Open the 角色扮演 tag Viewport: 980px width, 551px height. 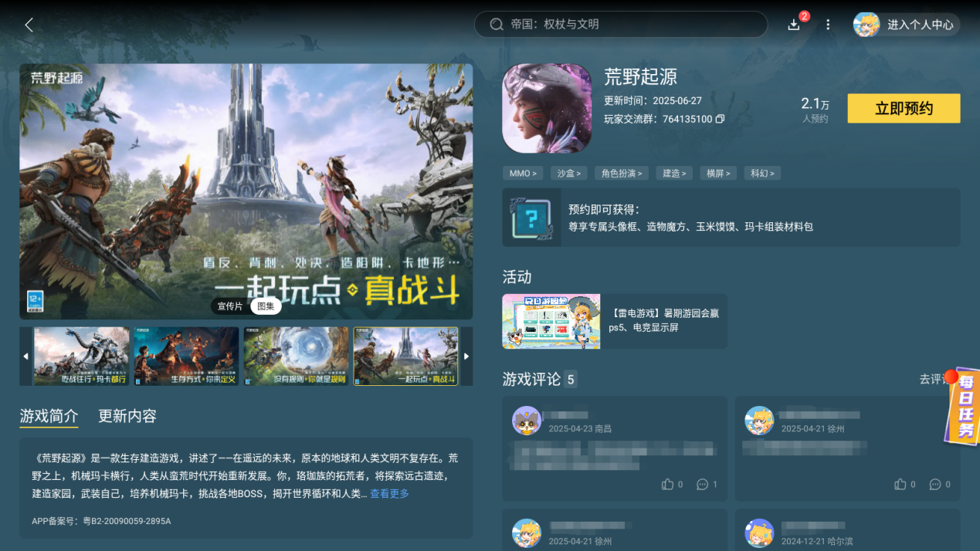(x=622, y=174)
